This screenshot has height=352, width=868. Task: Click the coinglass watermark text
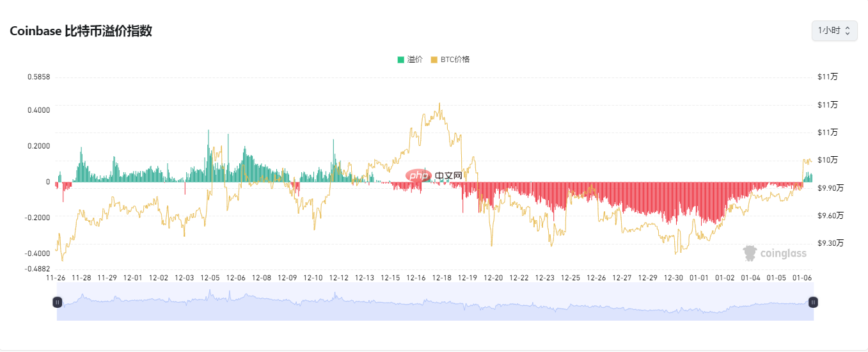[x=783, y=254]
